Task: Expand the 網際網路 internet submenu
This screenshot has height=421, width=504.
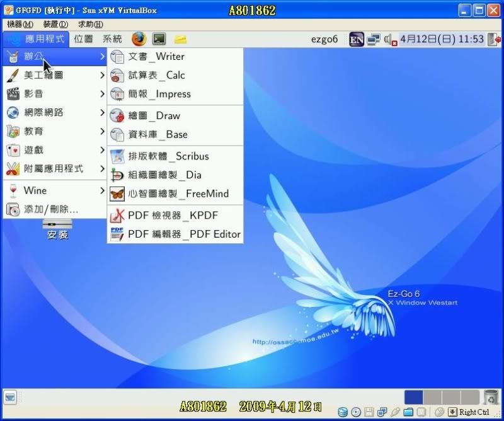Action: pyautogui.click(x=55, y=113)
